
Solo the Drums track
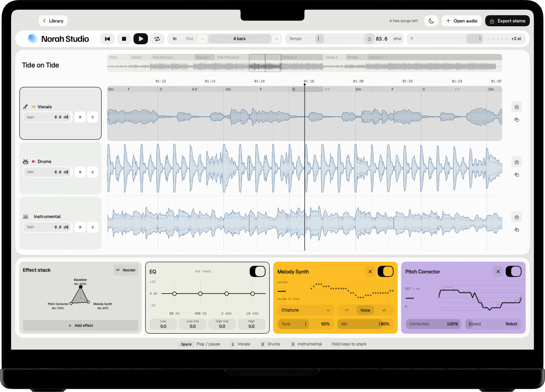(x=92, y=172)
